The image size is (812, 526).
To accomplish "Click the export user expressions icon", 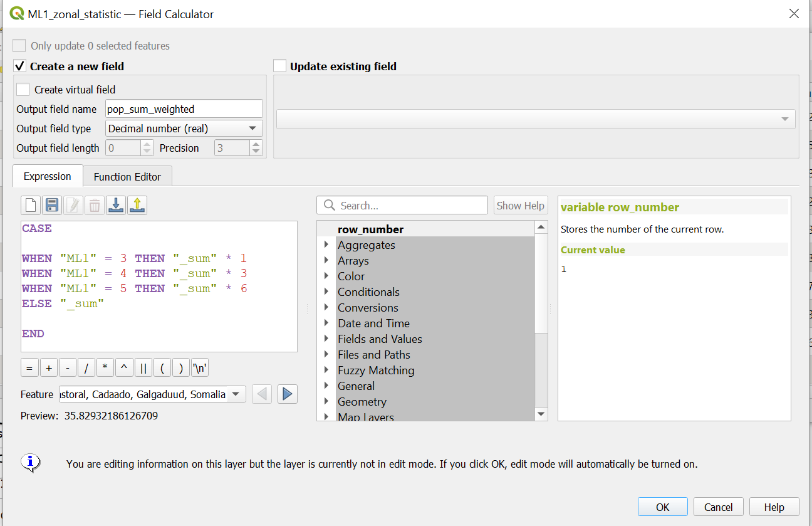I will (x=137, y=206).
